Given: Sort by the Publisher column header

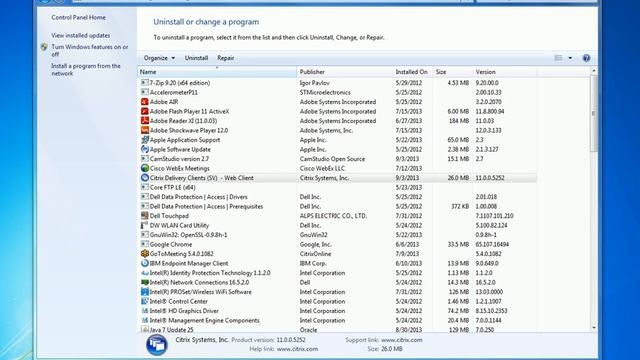Looking at the screenshot, I should (344, 72).
